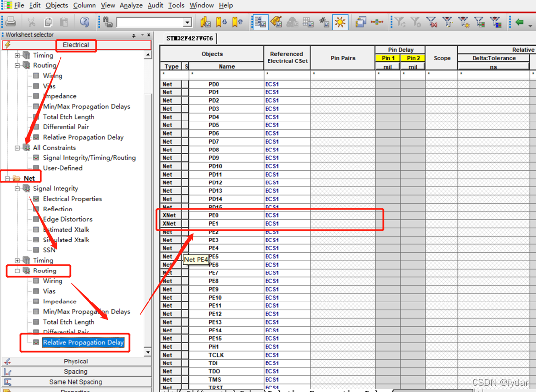Image resolution: width=536 pixels, height=392 pixels.
Task: Collapse the Net folder node
Action: coord(7,179)
